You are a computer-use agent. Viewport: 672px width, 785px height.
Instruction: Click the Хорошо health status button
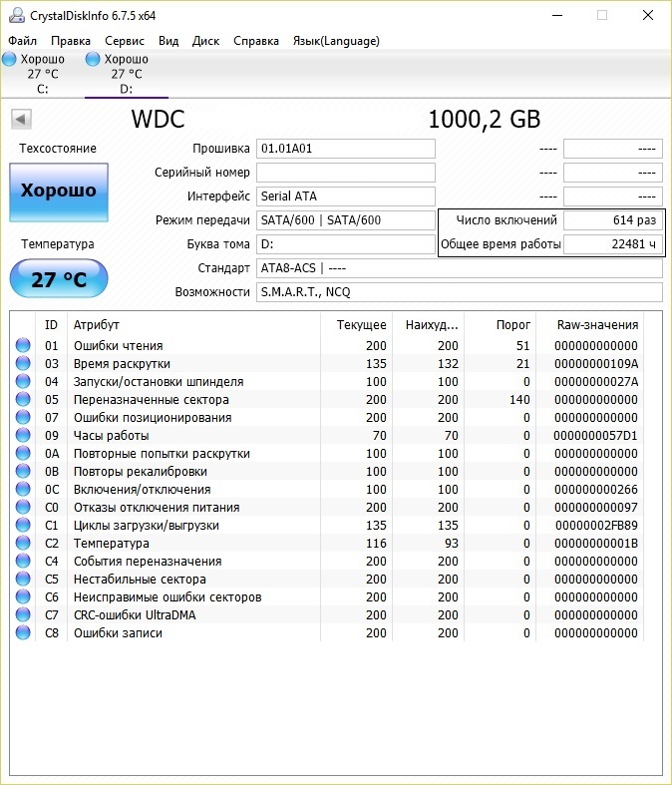click(59, 192)
